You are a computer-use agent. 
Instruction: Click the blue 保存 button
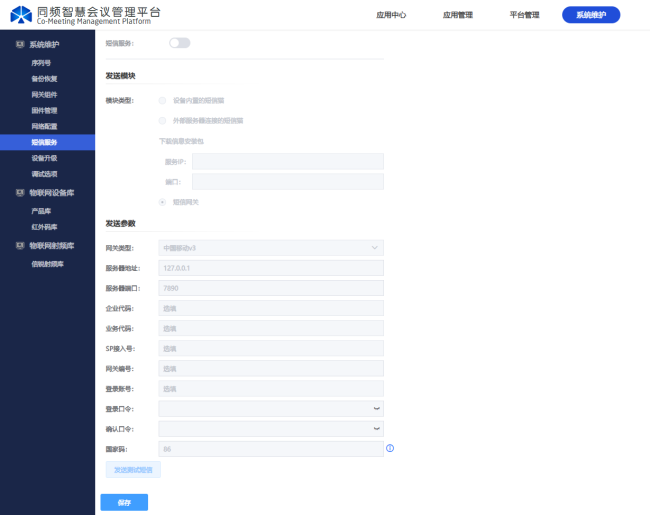124,502
